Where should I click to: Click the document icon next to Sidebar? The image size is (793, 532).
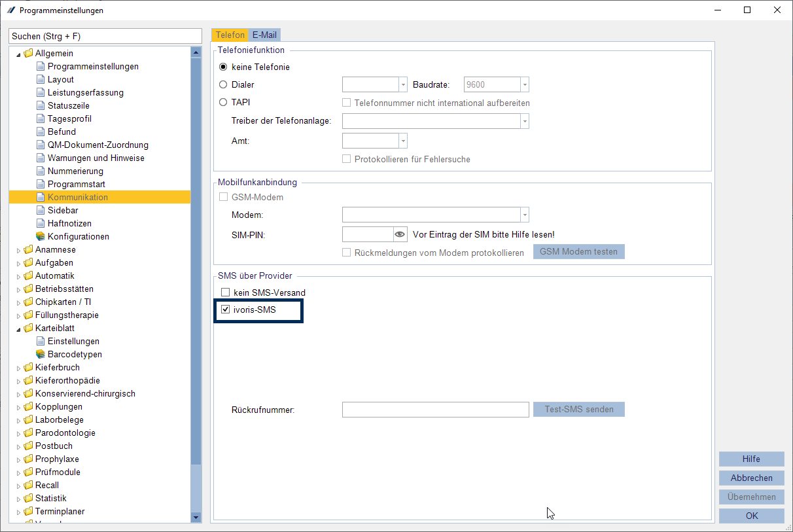point(41,210)
